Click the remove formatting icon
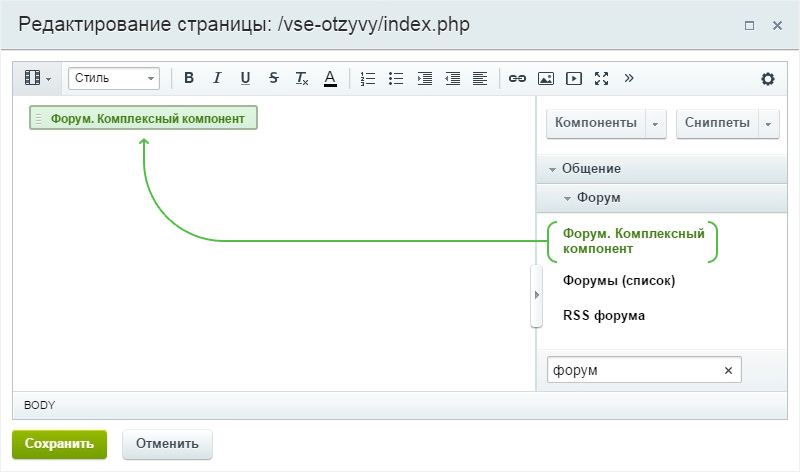Image resolution: width=800 pixels, height=472 pixels. pos(302,78)
